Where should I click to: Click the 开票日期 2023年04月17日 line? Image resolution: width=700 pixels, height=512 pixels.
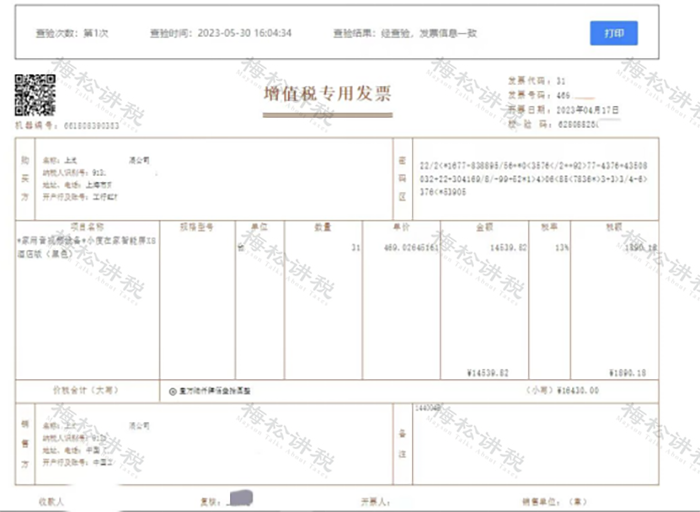[563, 110]
